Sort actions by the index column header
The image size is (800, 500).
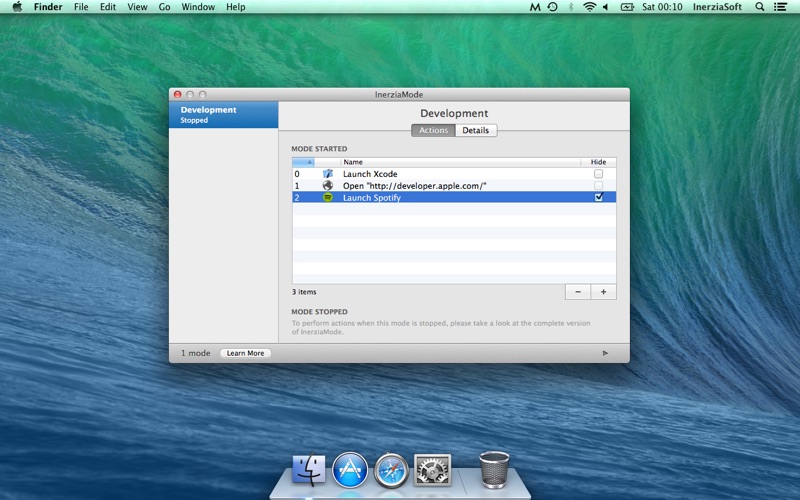pyautogui.click(x=303, y=162)
